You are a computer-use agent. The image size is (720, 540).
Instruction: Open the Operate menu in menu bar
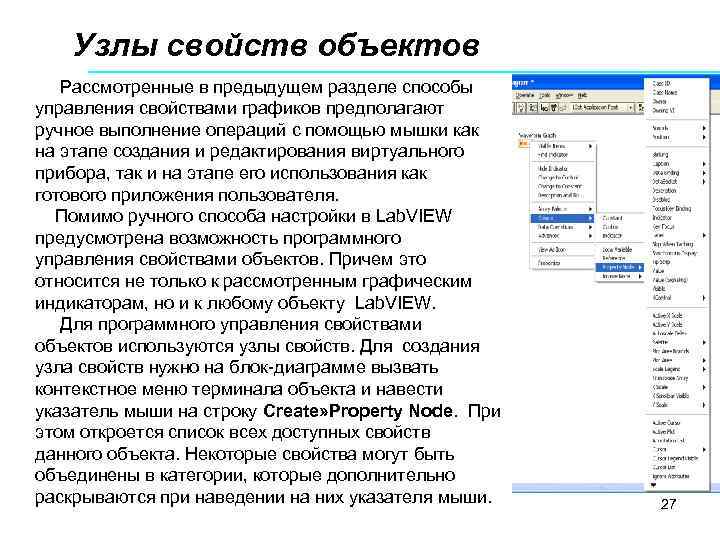pos(524,96)
